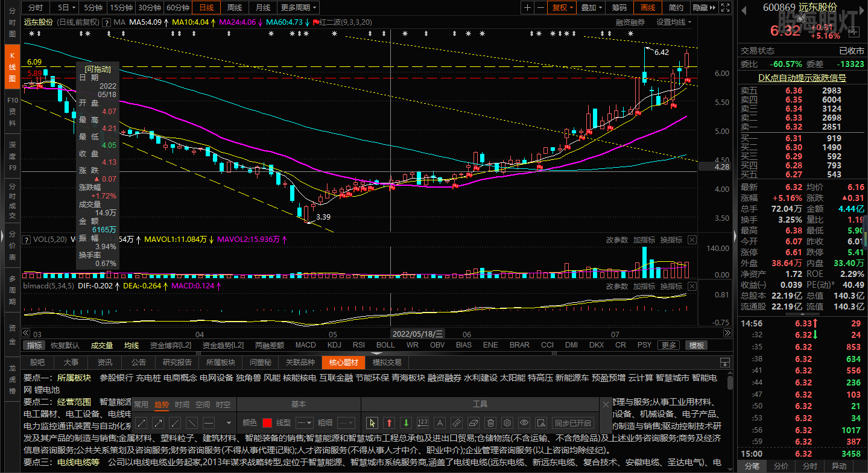This screenshot has height=473, width=868.
Task: Jump to chart end with double-right arrow
Action: click(727, 333)
